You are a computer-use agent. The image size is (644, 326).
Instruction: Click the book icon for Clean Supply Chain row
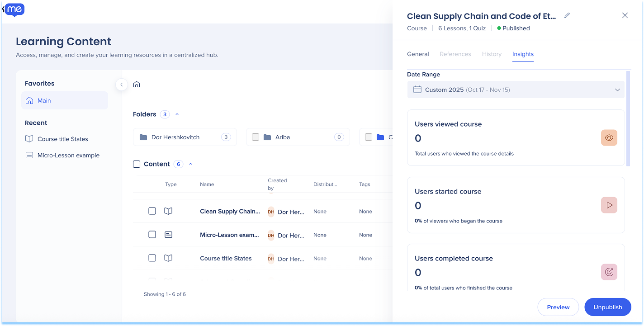(x=168, y=211)
